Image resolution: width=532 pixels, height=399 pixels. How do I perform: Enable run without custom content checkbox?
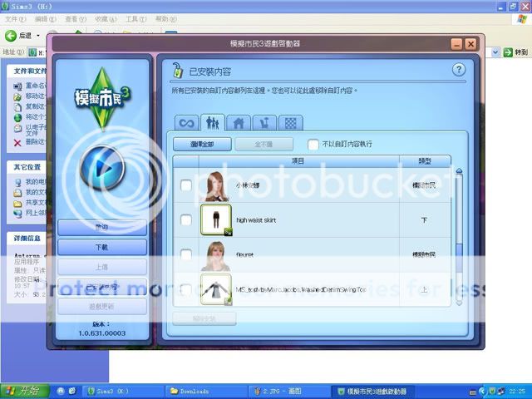coord(313,144)
